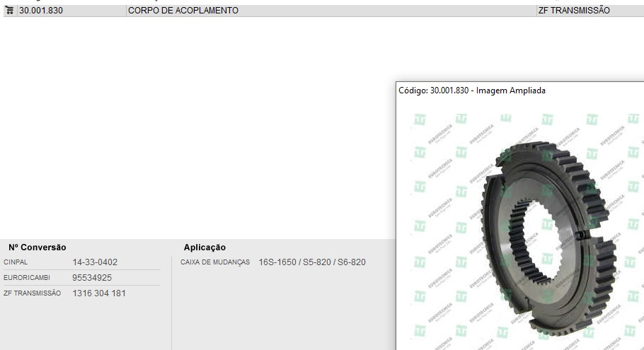Select the product code 30.001.830 cell
This screenshot has height=350, width=644.
tap(71, 11)
